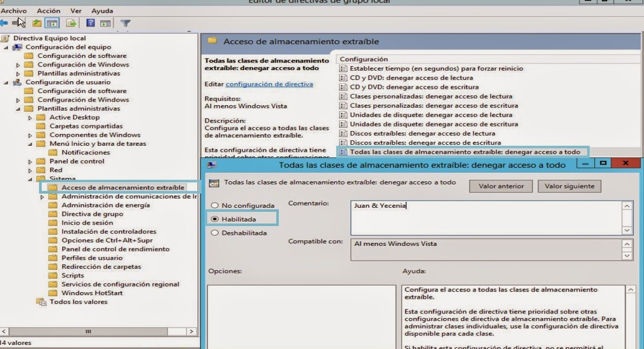Image resolution: width=644 pixels, height=349 pixels.
Task: Click icon beside Establecer tiempo para forzar reinicio
Action: click(343, 69)
